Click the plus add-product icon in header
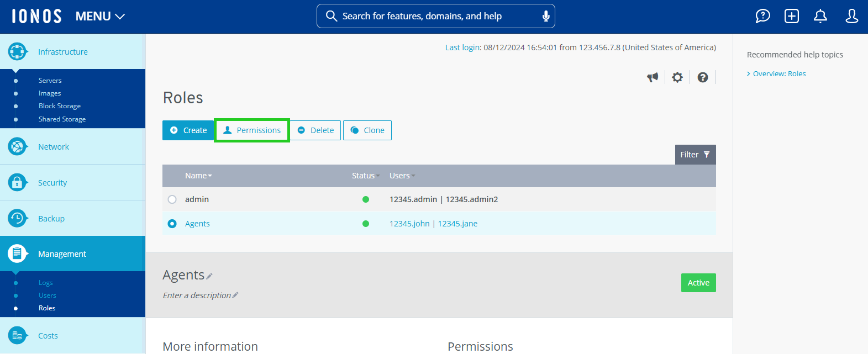Screen dimensions: 868x354 point(792,17)
